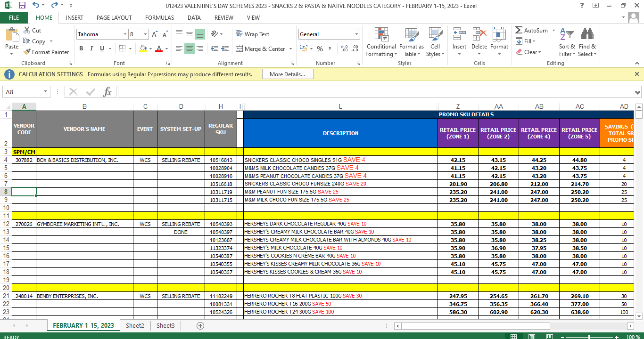Open the font color dropdown arrow
The height and width of the screenshot is (339, 644).
(166, 48)
